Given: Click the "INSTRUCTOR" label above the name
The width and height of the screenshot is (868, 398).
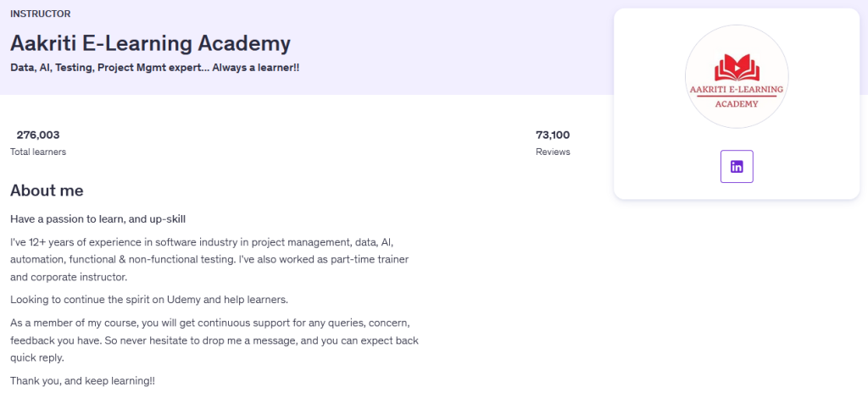Looking at the screenshot, I should (x=41, y=14).
